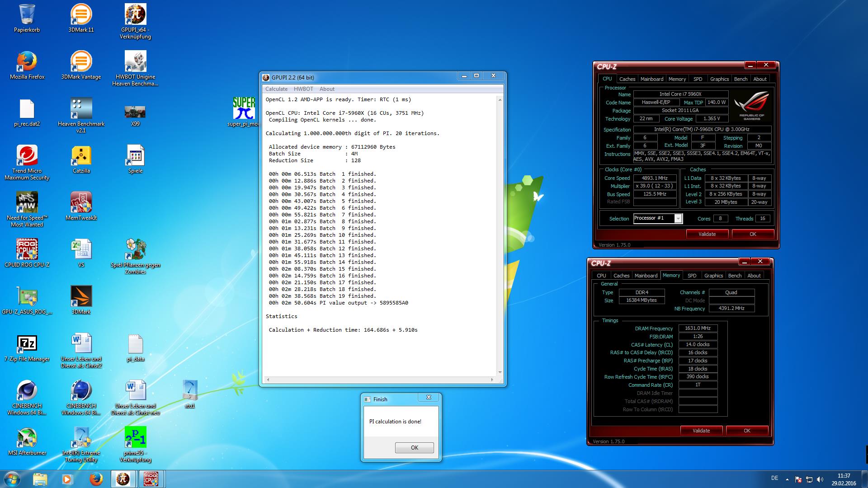
Task: Close the Finish dialog
Action: 429,398
